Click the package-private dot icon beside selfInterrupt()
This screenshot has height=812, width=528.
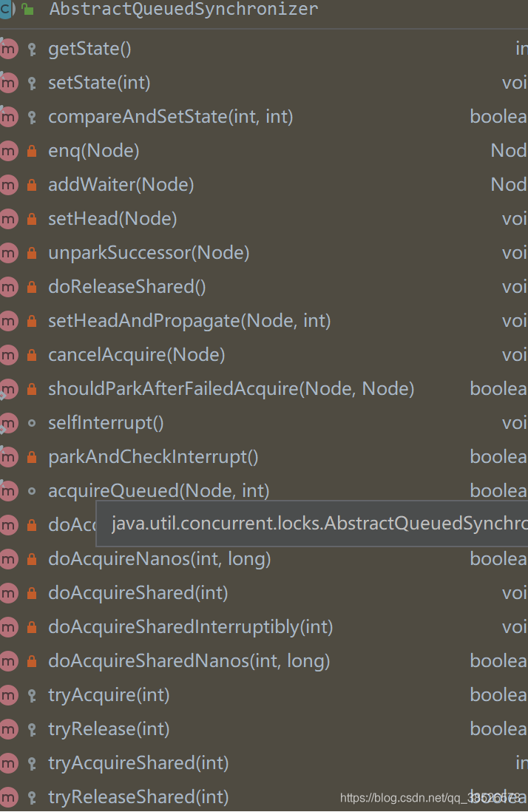[32, 423]
